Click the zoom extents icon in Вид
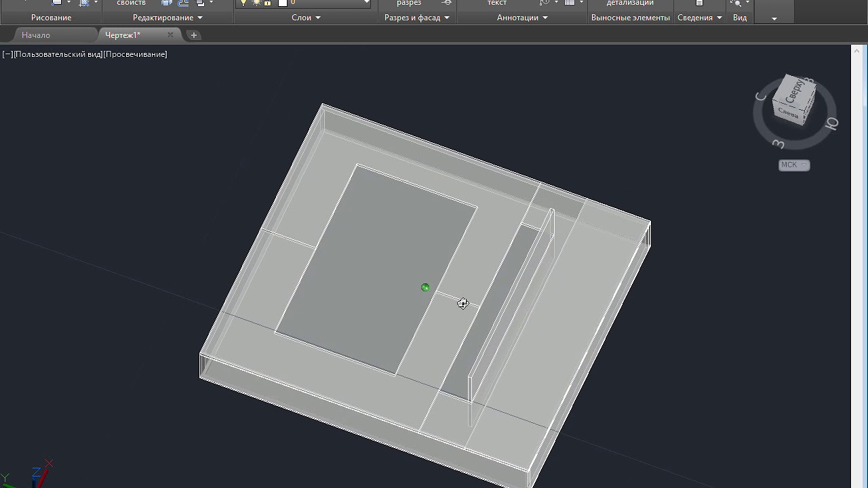Screen dimensions: 868x488 pos(737,3)
